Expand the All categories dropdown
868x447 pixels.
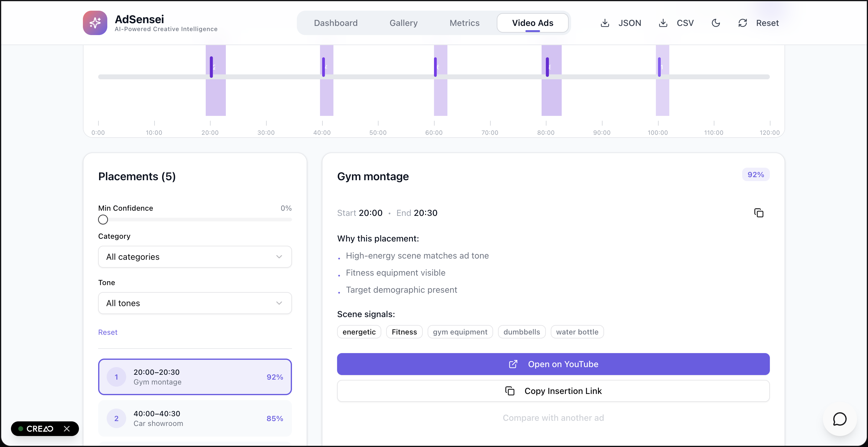[195, 257]
